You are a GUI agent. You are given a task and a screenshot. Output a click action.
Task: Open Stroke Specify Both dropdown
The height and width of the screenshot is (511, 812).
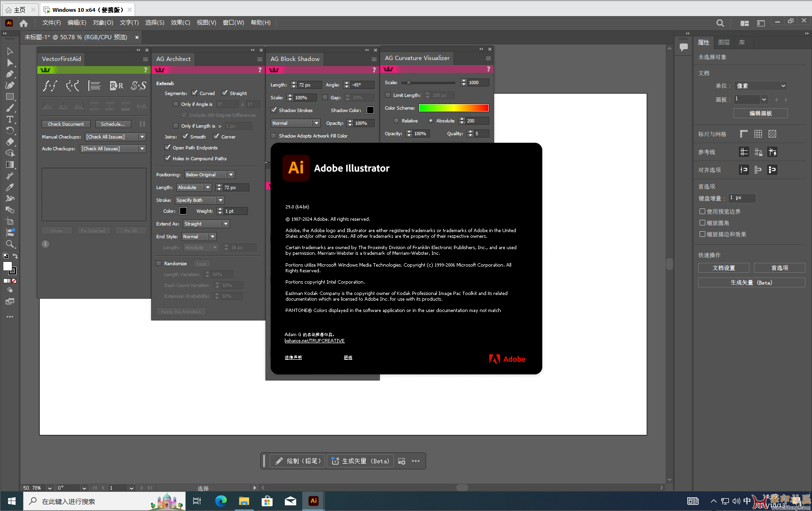[199, 200]
